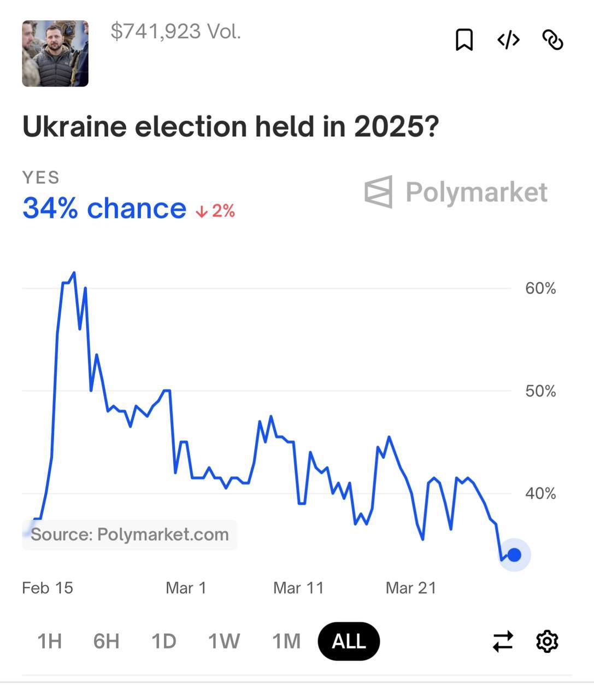Choose the 1M time range
This screenshot has width=594, height=700.
pos(286,641)
